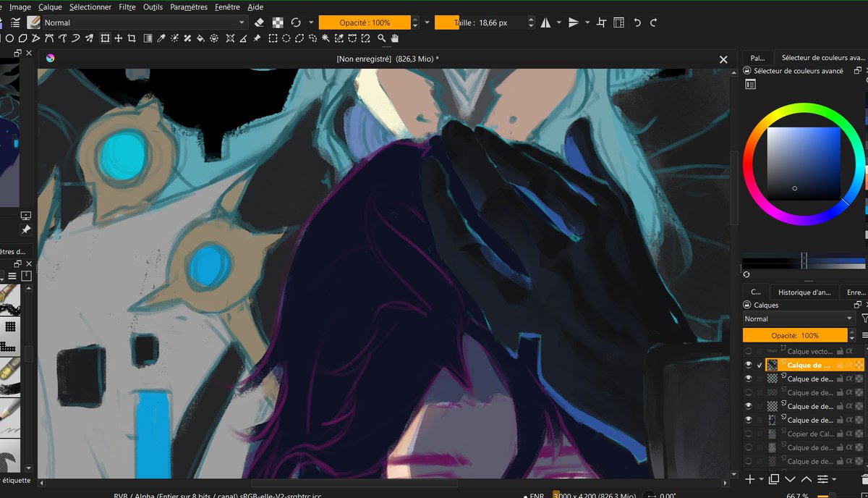Image resolution: width=868 pixels, height=498 pixels.
Task: Open the brush preset chooser icon
Action: click(33, 22)
